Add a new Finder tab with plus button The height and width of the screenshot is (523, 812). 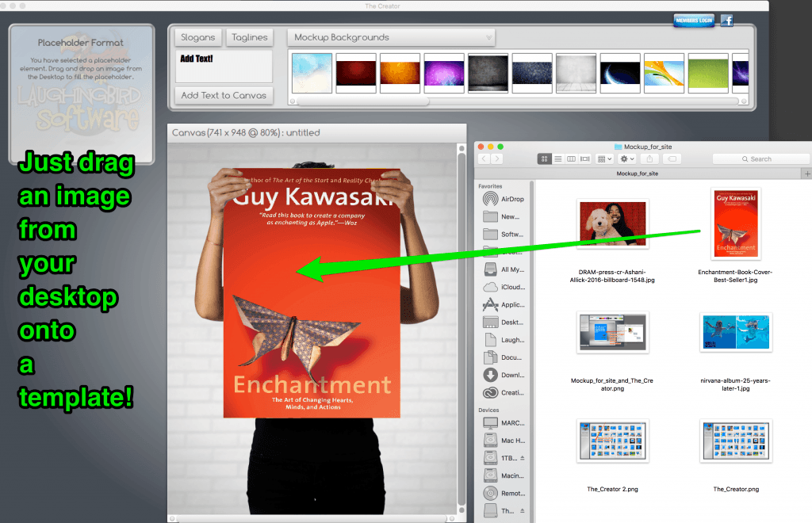click(806, 174)
